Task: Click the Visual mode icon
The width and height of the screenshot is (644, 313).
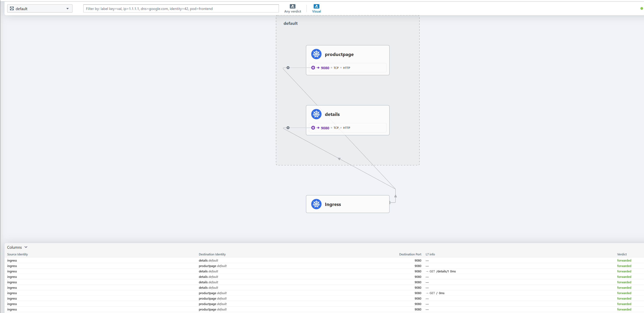Action: tap(316, 6)
